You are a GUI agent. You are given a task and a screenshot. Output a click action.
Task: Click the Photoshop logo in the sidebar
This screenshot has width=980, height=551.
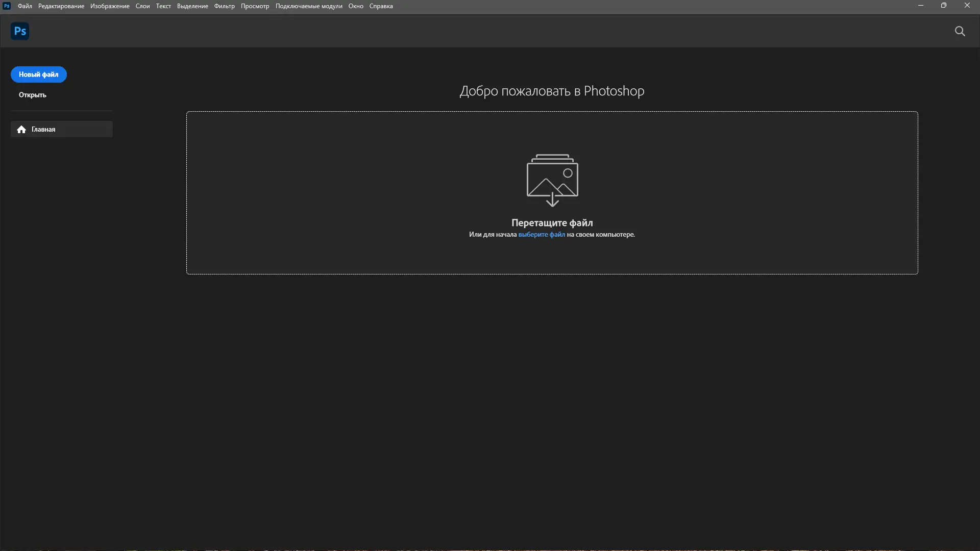pyautogui.click(x=19, y=31)
